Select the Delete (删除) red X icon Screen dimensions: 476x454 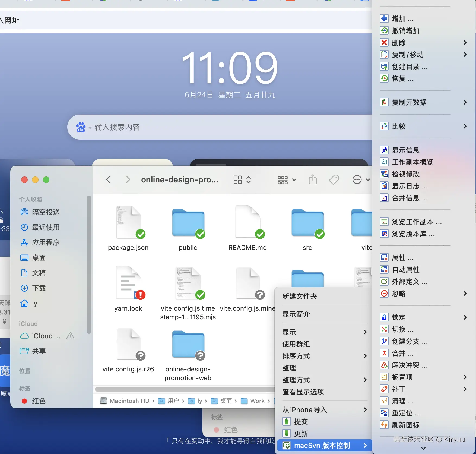[x=384, y=43]
